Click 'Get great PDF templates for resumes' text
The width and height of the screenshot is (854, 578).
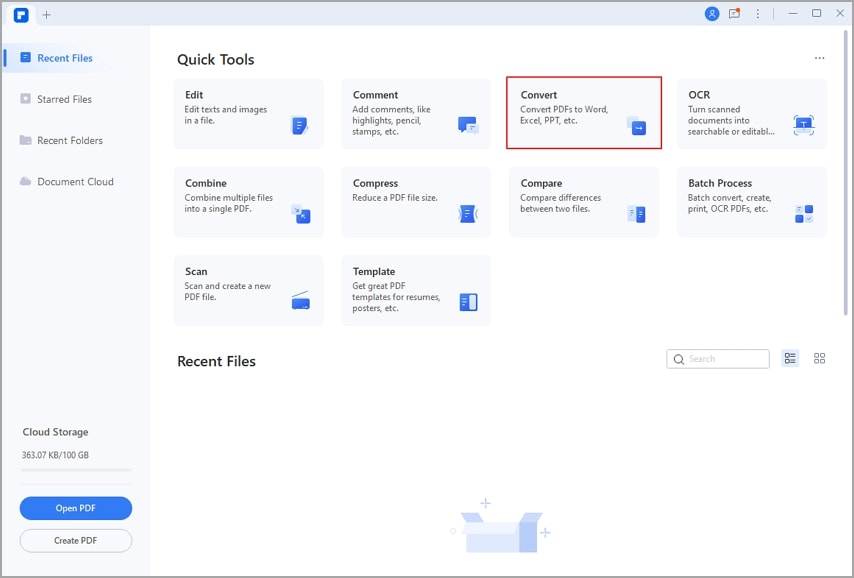coord(396,297)
